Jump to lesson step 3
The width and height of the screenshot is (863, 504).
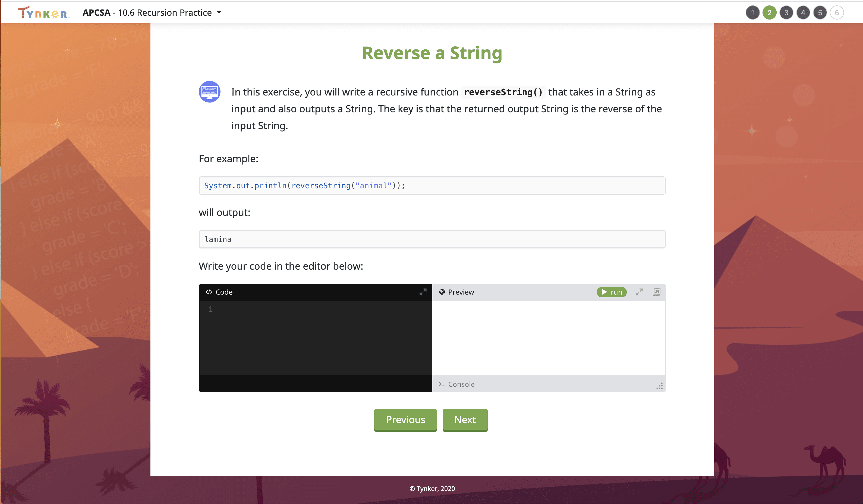[x=786, y=13]
